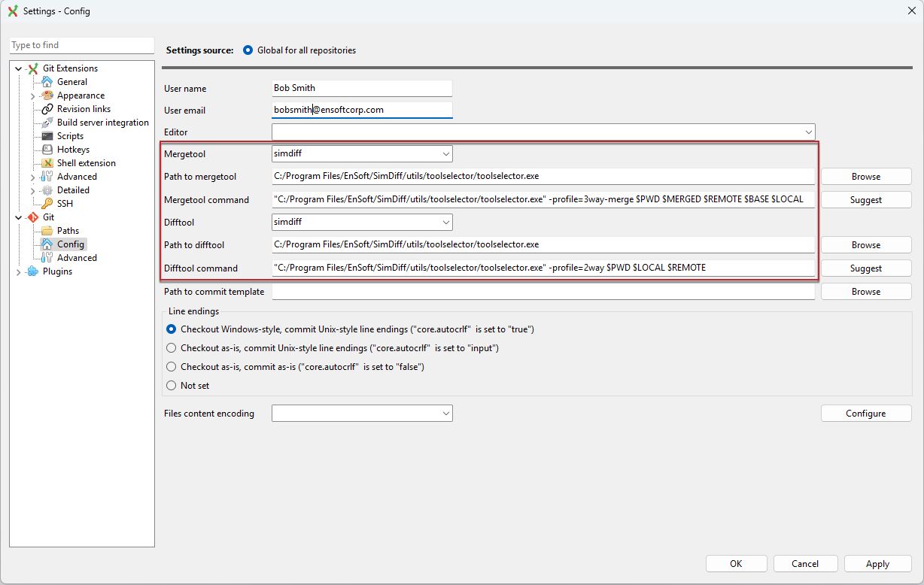Open the Mergetool dropdown
This screenshot has height=585, width=924.
pos(447,153)
